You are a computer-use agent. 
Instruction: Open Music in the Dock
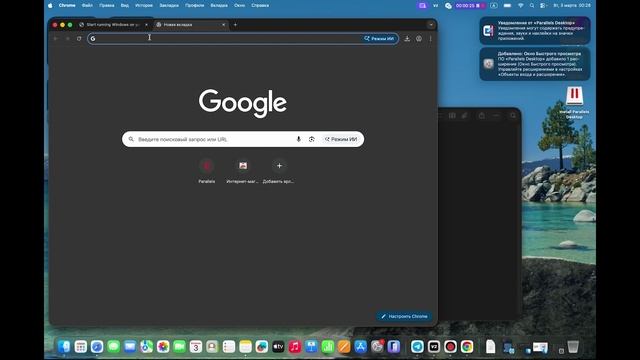point(295,347)
